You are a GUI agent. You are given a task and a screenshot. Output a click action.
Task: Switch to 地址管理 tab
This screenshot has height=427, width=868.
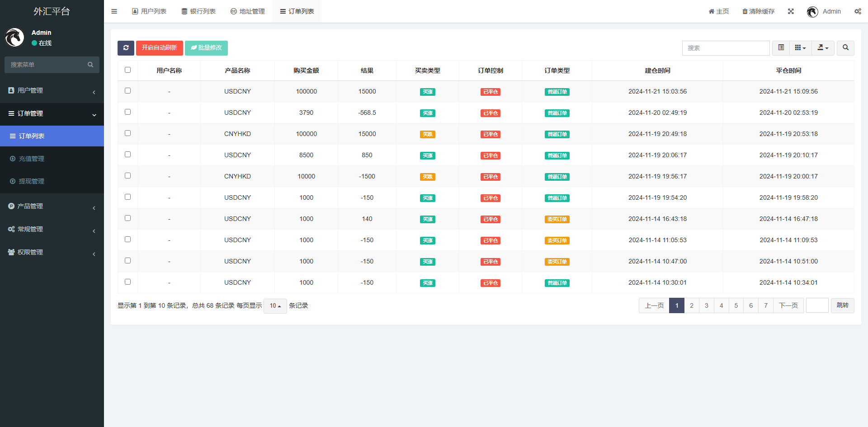click(248, 11)
